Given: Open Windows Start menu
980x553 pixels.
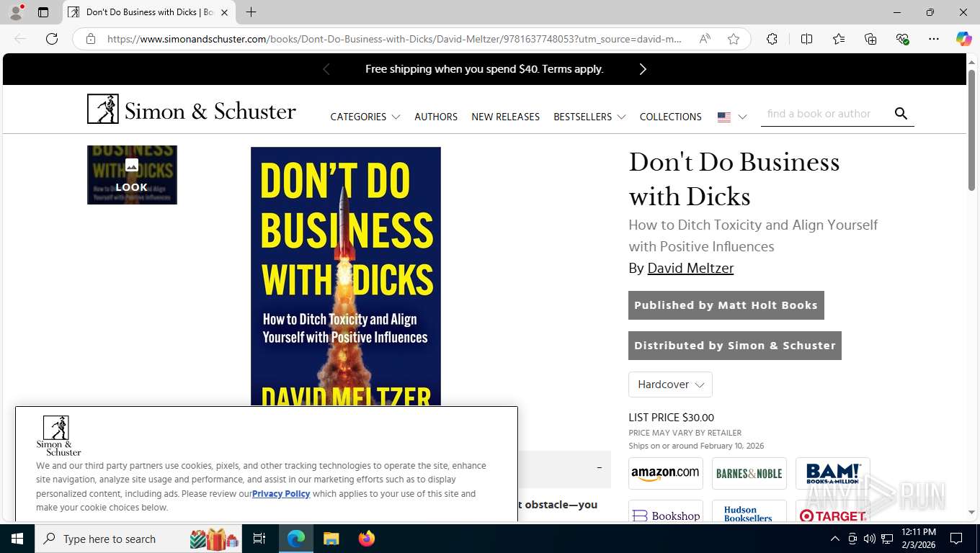Looking at the screenshot, I should pos(17,539).
